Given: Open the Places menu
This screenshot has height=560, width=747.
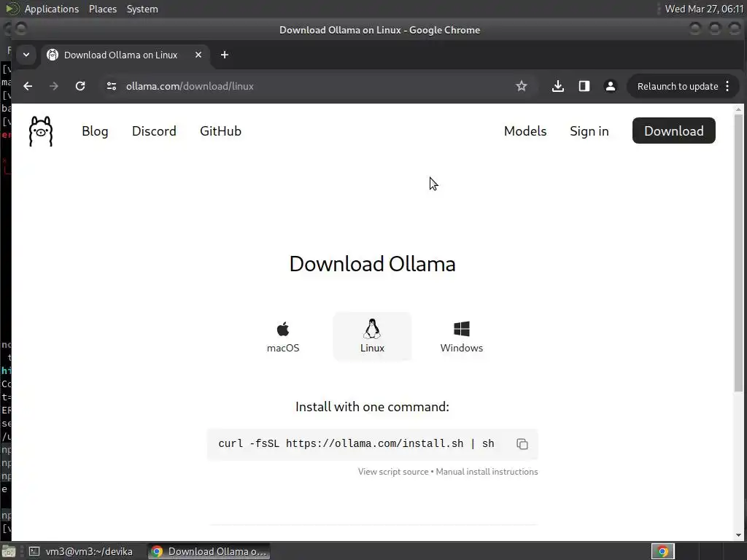Looking at the screenshot, I should 103,9.
